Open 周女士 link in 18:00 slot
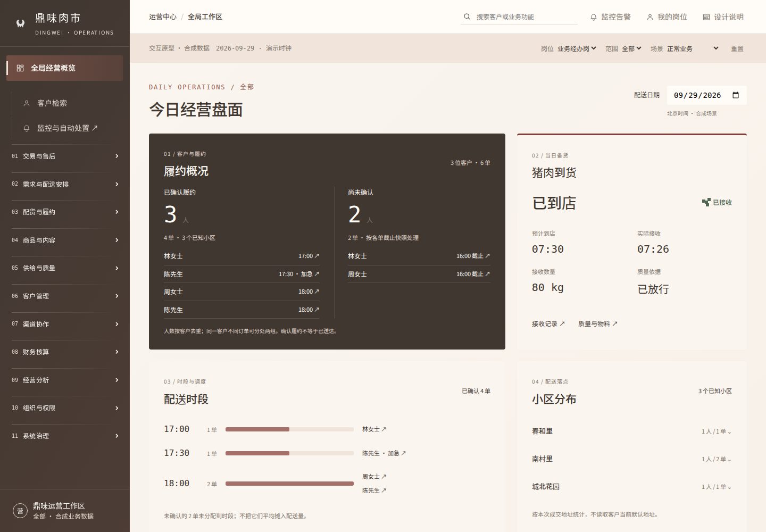Screen dimensions: 766x532 point(374,477)
